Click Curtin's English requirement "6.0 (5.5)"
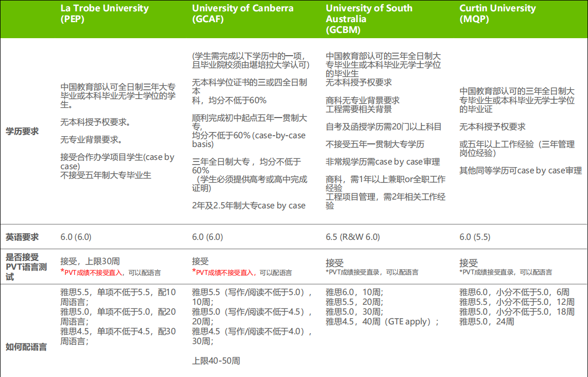This screenshot has width=588, height=377. (x=475, y=237)
